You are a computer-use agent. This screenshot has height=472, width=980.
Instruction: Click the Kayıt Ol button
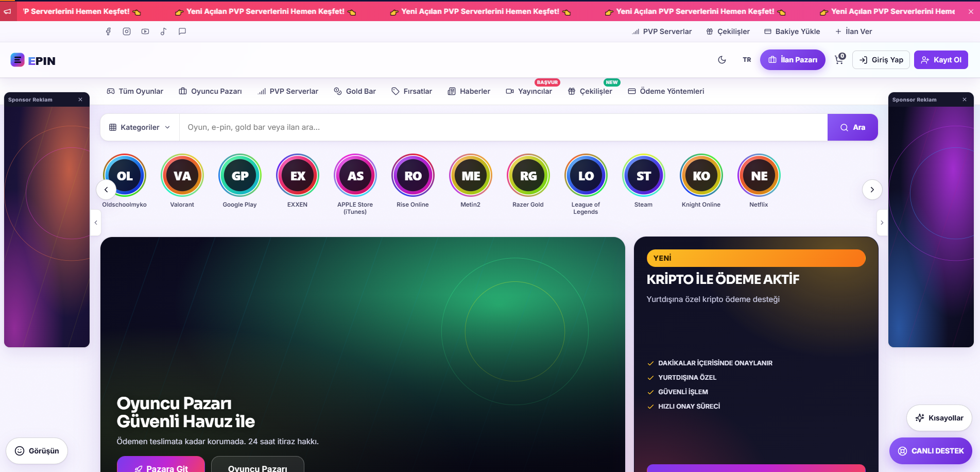click(941, 60)
